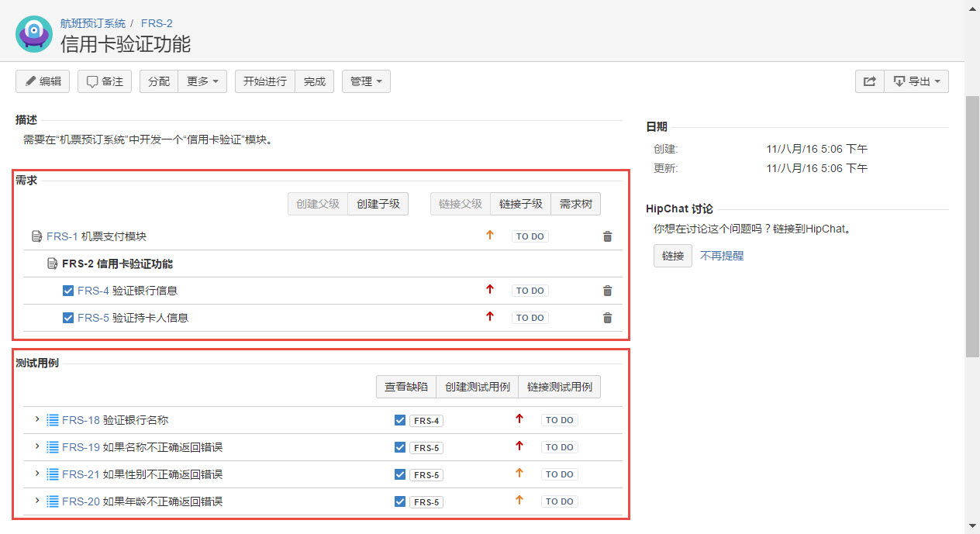
Task: Expand the FRS-18 验证银行名称 test case row
Action: [36, 419]
